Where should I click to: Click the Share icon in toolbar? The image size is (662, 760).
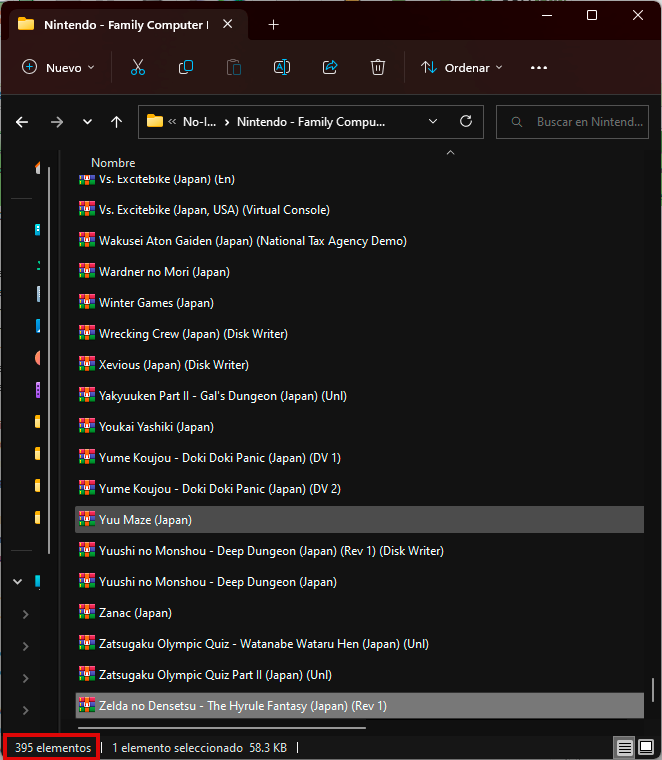(x=330, y=67)
